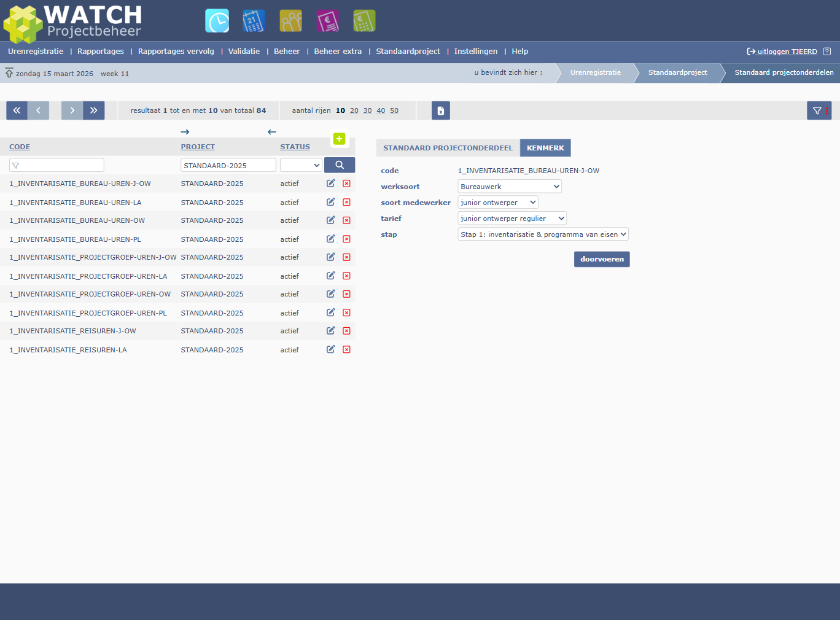840x620 pixels.
Task: Export results with the spreadsheet icon
Action: click(440, 110)
